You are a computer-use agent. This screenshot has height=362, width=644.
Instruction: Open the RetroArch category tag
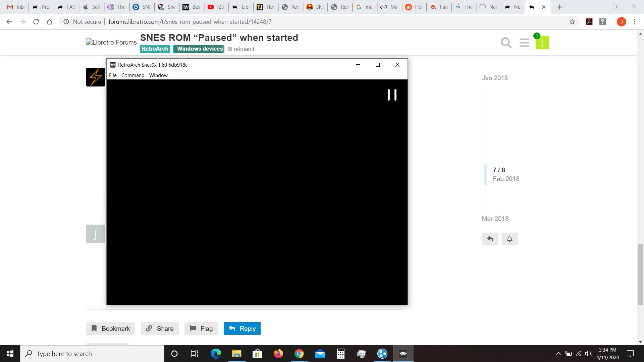click(155, 49)
